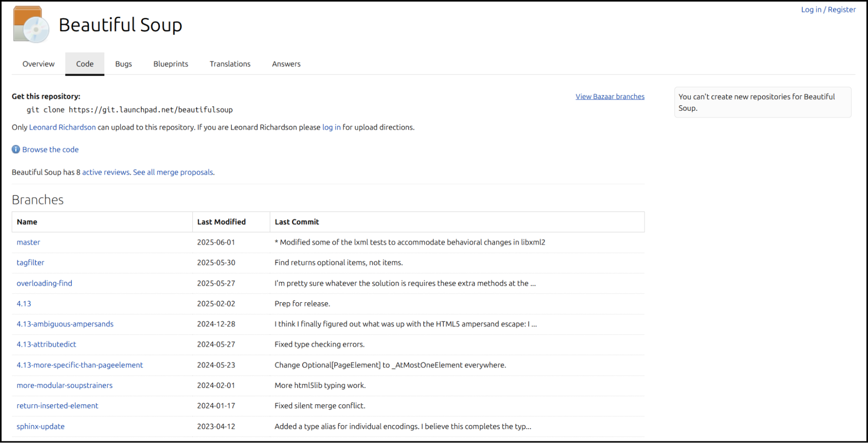868x443 pixels.
Task: Click See all merge proposals link
Action: [x=173, y=172]
